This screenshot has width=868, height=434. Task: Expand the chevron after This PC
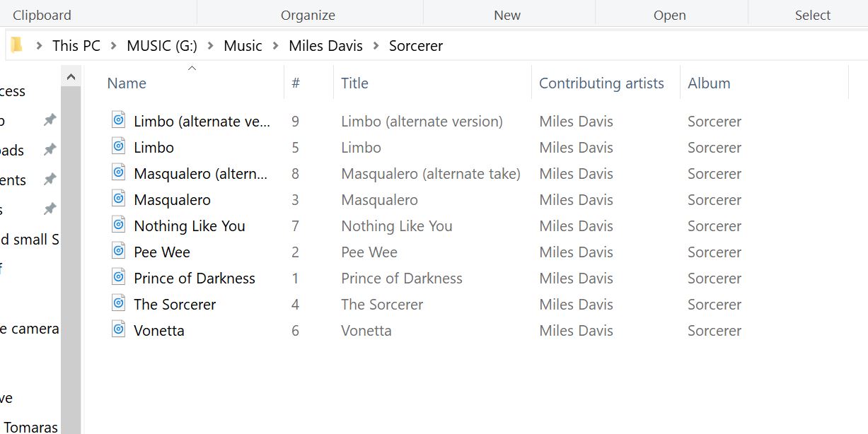113,46
